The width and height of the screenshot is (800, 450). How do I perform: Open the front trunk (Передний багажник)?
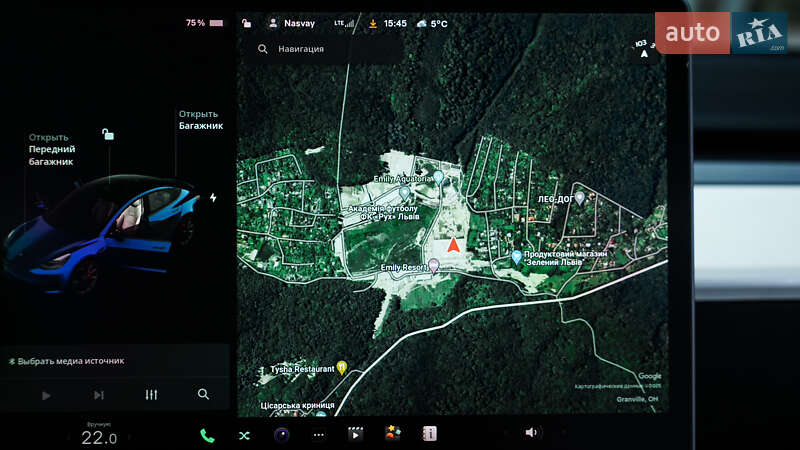pos(52,149)
